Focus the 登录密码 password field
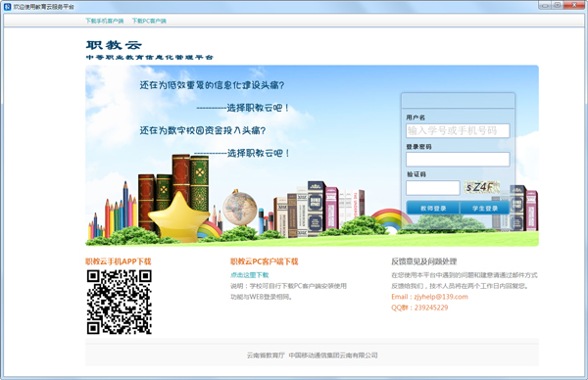The image size is (588, 380). (x=458, y=160)
